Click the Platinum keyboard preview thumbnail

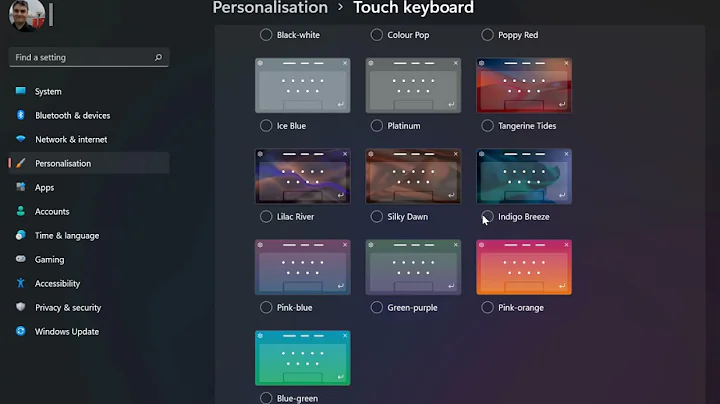point(413,85)
